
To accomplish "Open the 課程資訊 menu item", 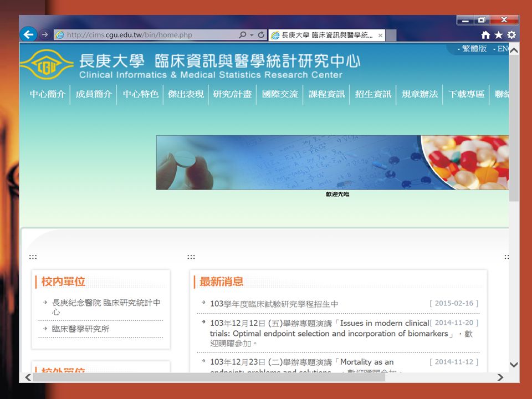I will point(326,94).
